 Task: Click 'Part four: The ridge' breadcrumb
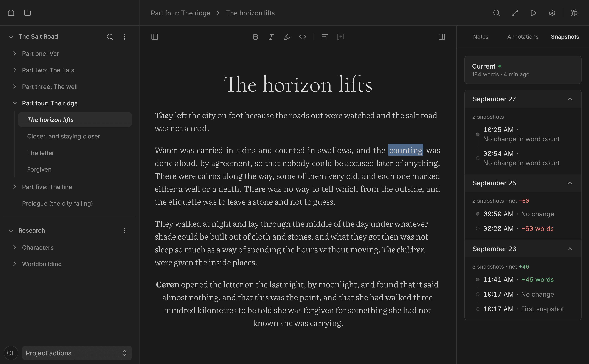(x=181, y=13)
